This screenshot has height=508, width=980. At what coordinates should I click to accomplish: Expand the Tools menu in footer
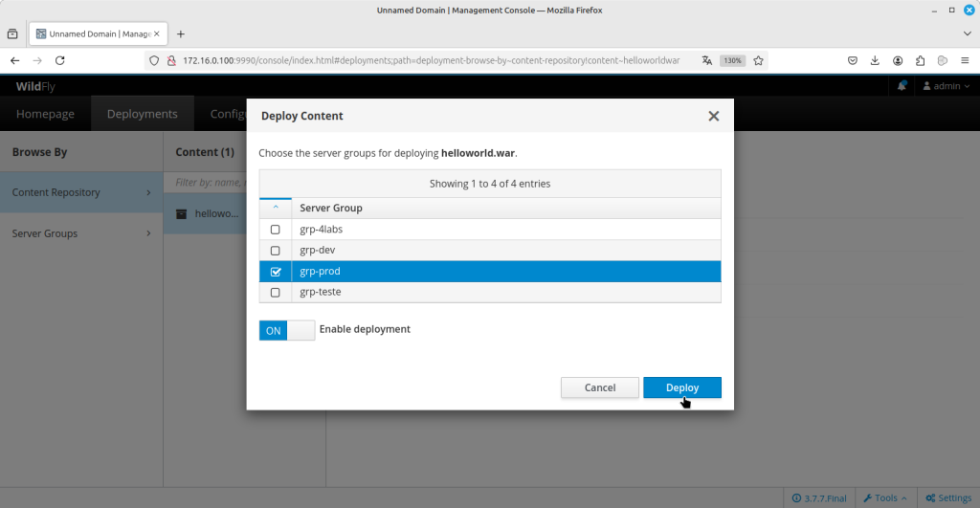(884, 497)
